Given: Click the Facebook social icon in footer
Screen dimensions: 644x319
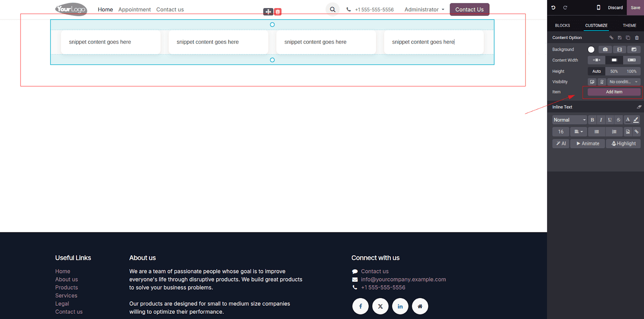Looking at the screenshot, I should click(360, 307).
